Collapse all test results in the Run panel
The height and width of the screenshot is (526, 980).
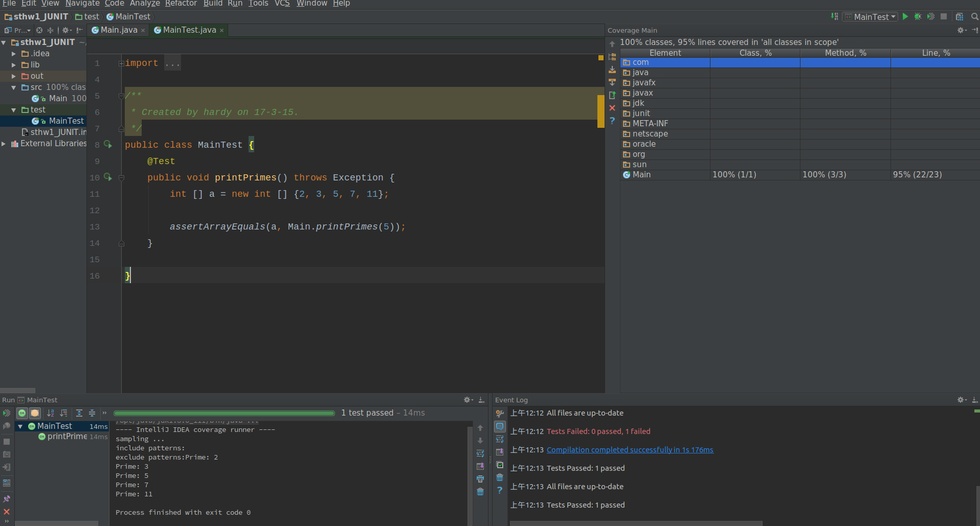point(92,413)
